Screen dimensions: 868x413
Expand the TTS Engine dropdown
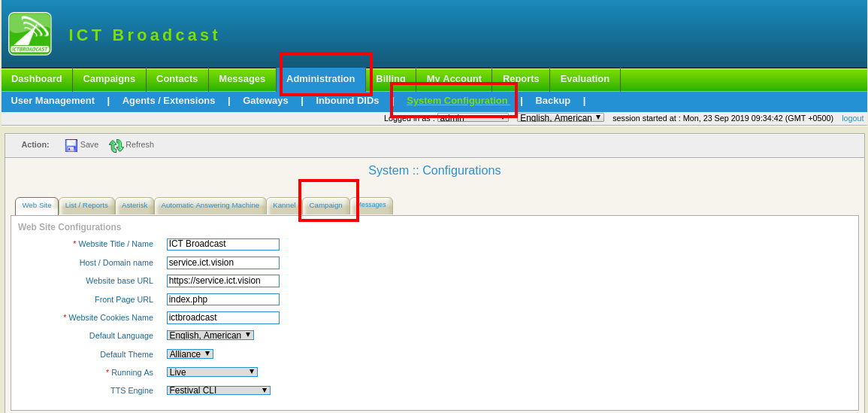[x=219, y=390]
